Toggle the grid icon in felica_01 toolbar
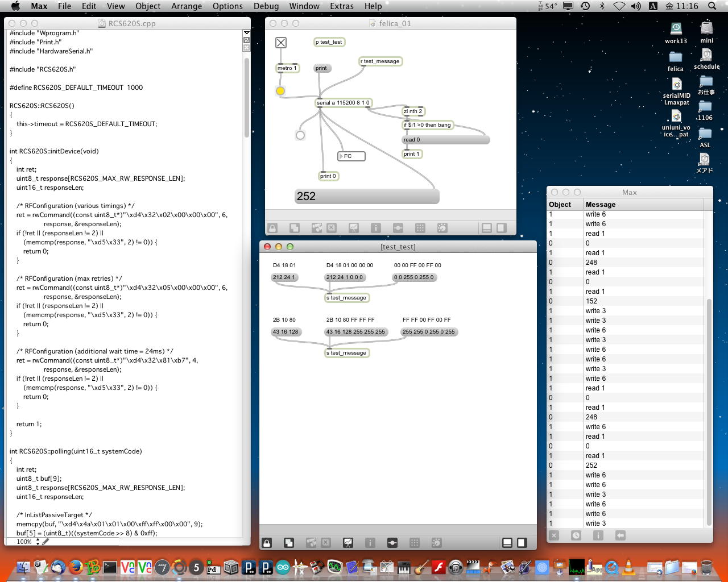 [420, 228]
